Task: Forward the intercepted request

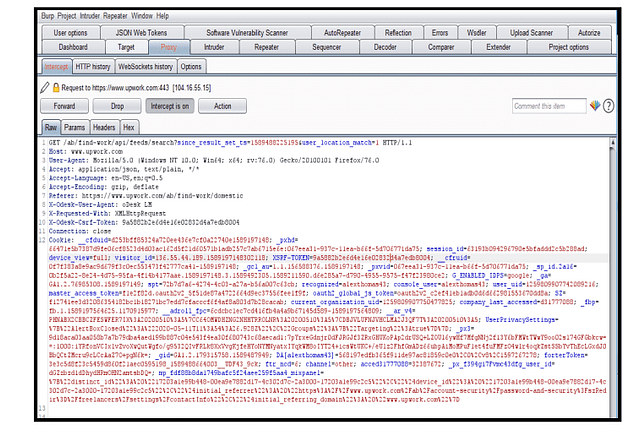Action: click(64, 106)
